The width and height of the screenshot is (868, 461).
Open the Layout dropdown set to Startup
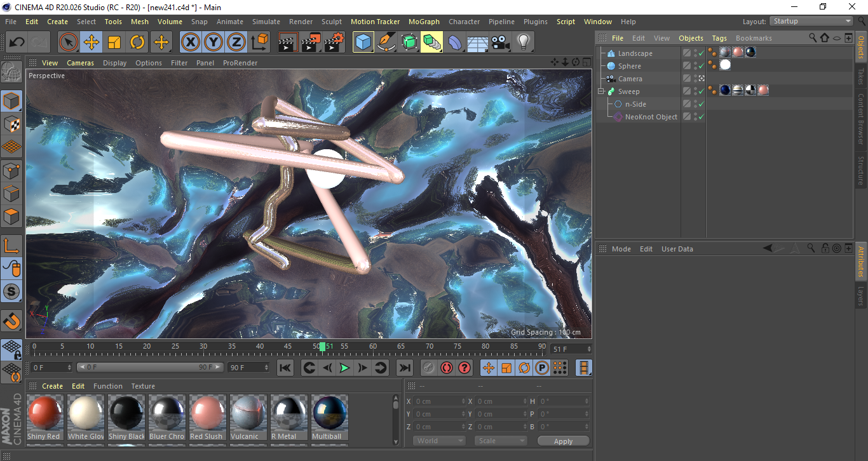pyautogui.click(x=811, y=21)
